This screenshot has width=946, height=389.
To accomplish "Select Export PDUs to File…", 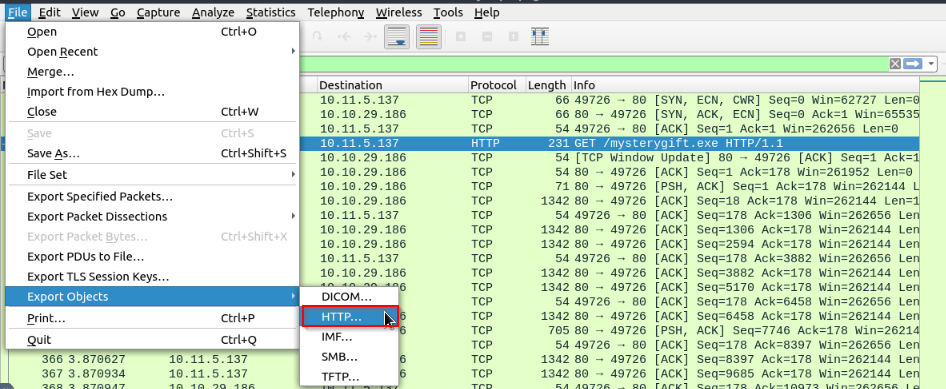I will point(152,256).
